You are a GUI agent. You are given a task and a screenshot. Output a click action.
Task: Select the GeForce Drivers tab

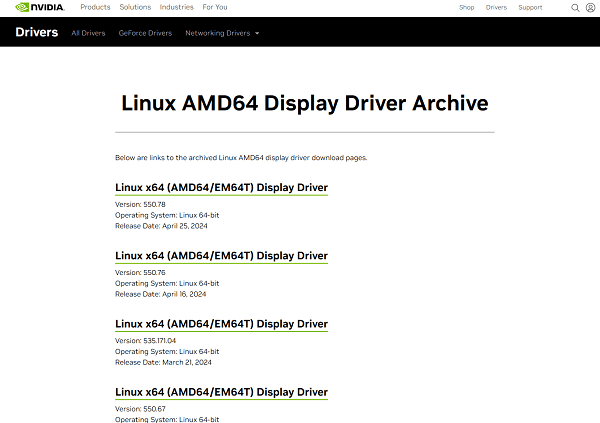(x=145, y=33)
